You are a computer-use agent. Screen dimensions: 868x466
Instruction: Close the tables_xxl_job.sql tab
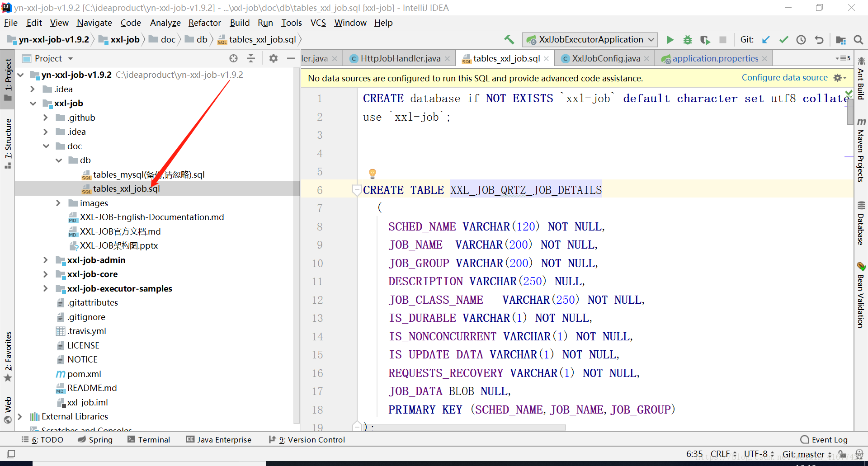[x=547, y=59]
